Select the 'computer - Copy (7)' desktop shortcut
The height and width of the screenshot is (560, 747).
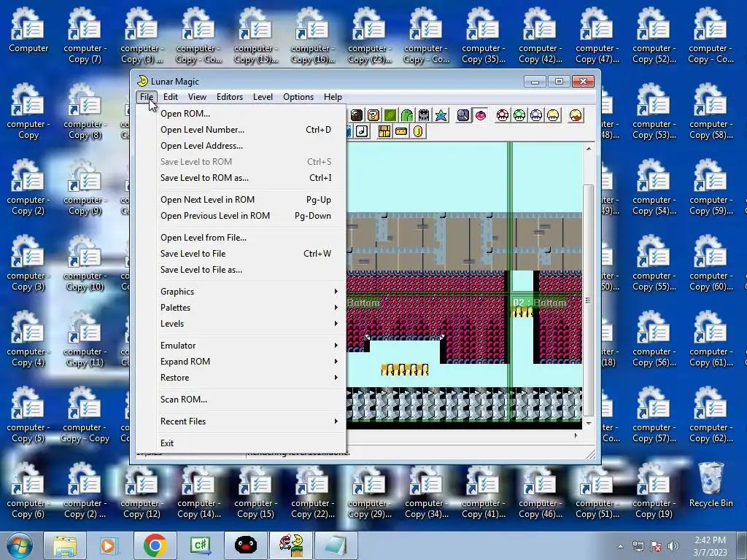tap(85, 36)
